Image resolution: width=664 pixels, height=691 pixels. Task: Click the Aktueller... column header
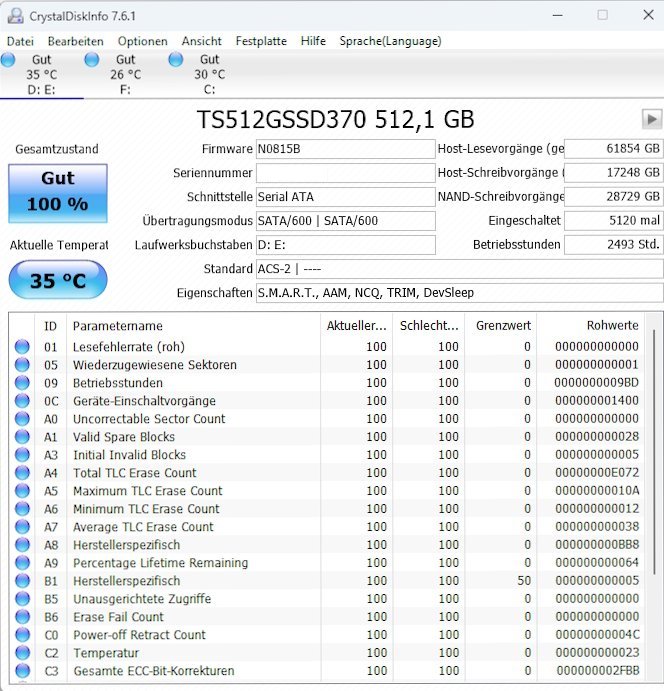click(x=357, y=326)
